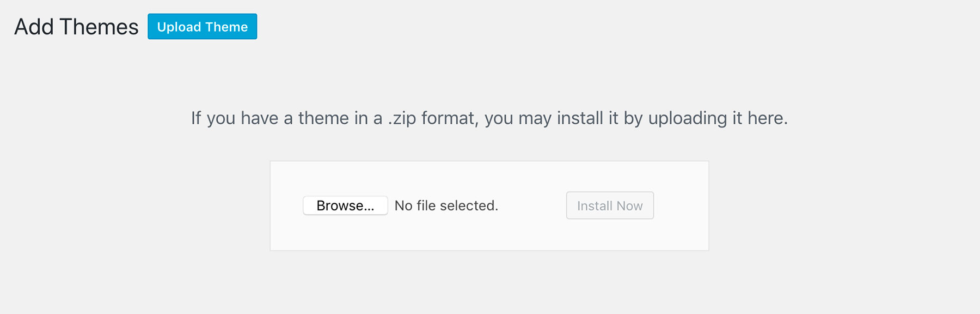This screenshot has width=980, height=314.
Task: Click the white Browse... file picker button
Action: pyautogui.click(x=345, y=206)
